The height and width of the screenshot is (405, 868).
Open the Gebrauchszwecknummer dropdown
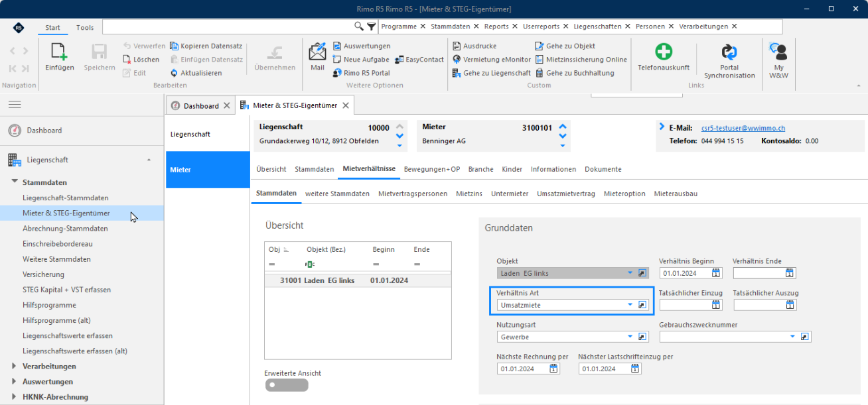tap(792, 337)
